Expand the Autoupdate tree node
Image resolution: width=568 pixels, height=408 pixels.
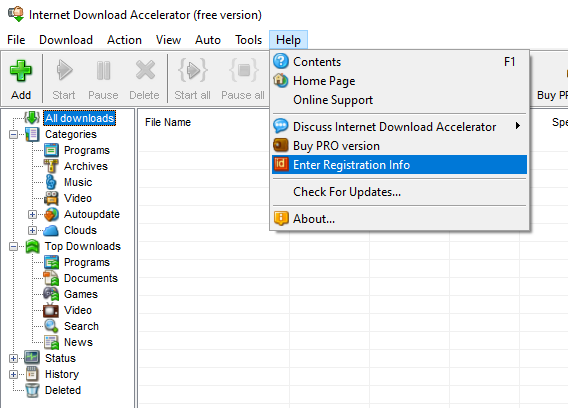click(x=32, y=215)
